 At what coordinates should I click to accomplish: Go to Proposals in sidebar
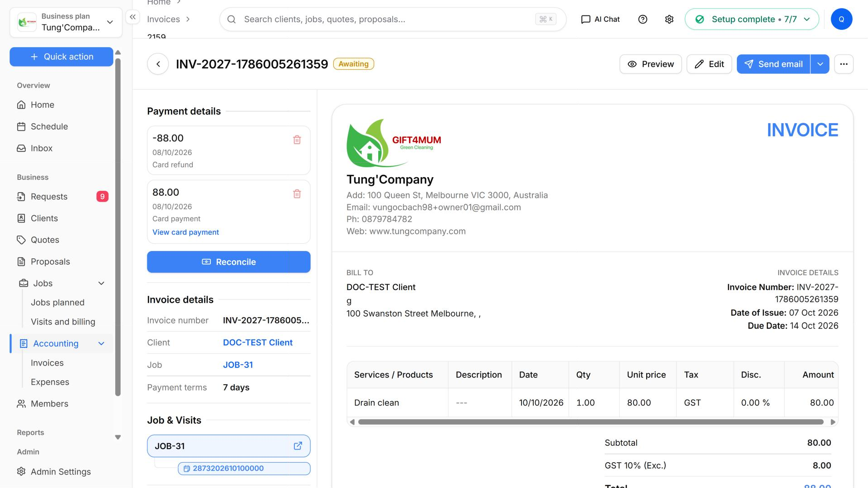(x=61, y=262)
